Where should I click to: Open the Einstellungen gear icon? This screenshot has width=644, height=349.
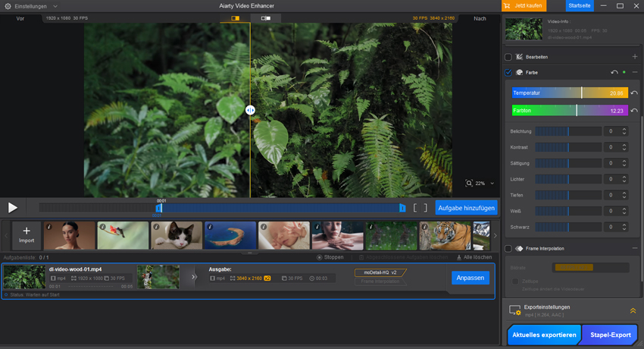tap(8, 6)
